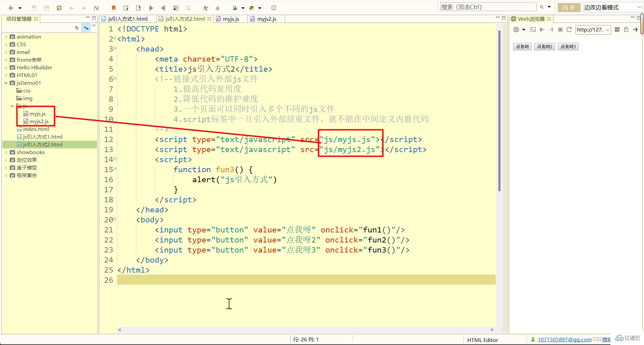Open the dropdown arrow beside the New icon
The height and width of the screenshot is (345, 644).
click(20, 8)
